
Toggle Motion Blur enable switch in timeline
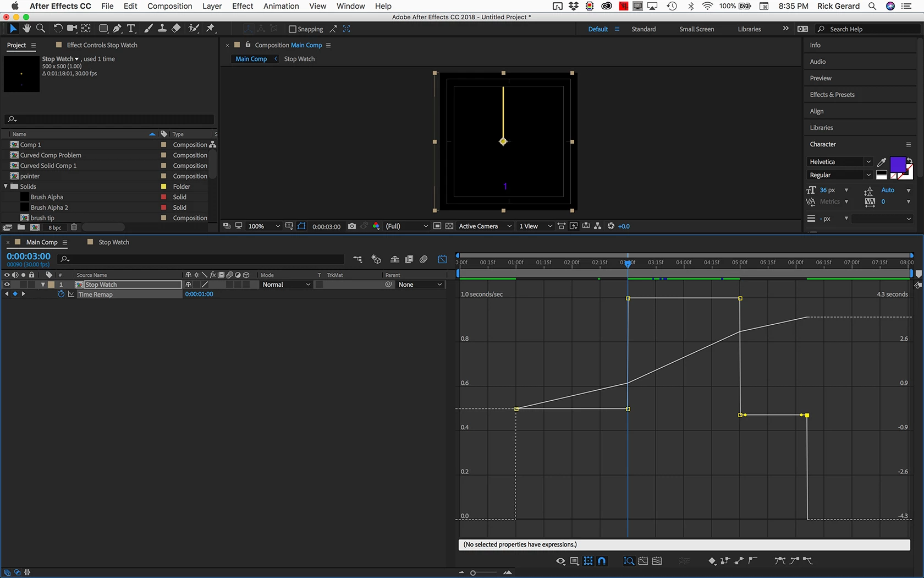click(x=423, y=259)
